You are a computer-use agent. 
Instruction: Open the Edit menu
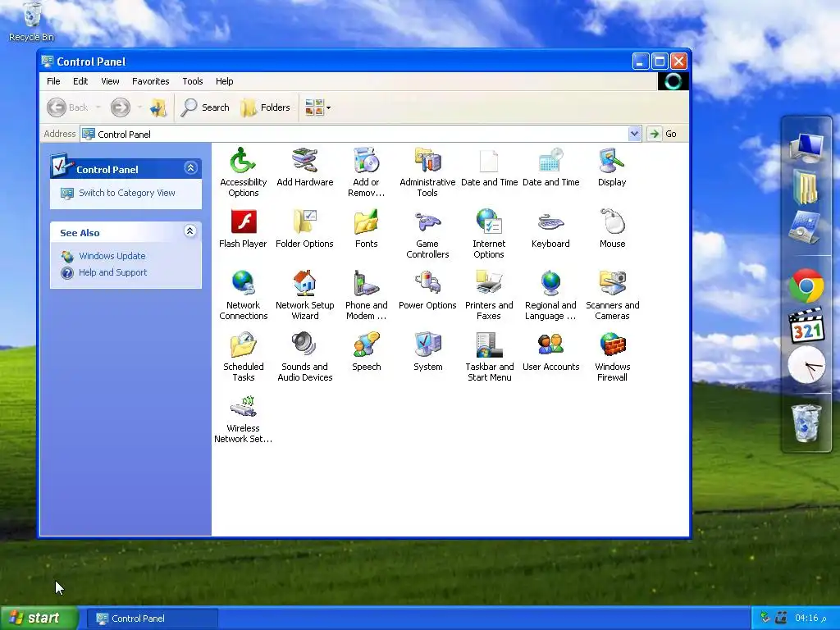point(80,81)
